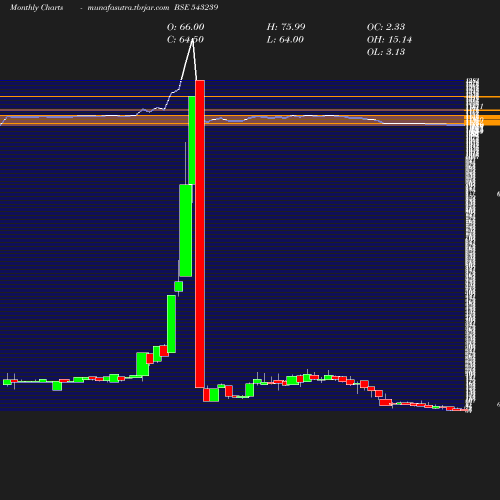Click the 'OC: 2.33' value
500x500 pixels.
[386, 27]
